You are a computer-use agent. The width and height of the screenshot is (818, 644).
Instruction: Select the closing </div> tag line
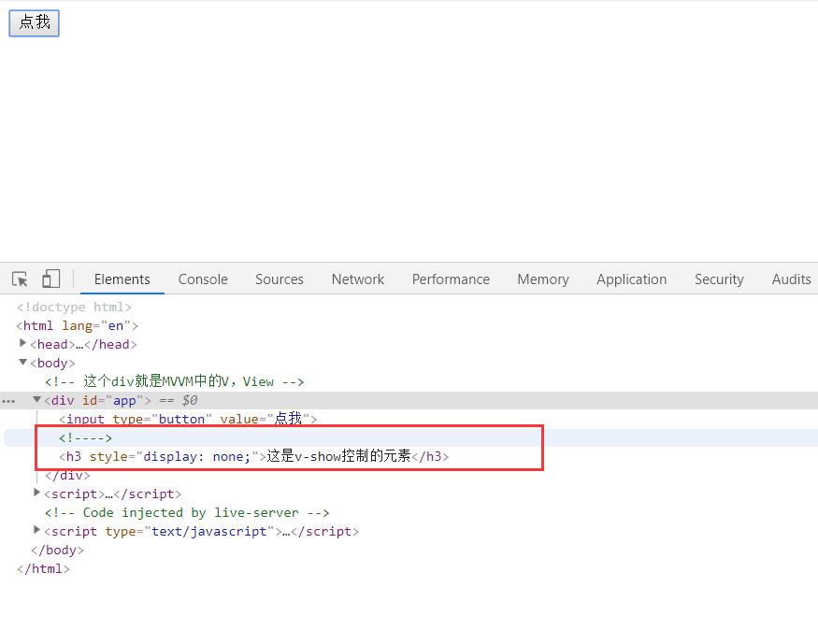click(67, 476)
